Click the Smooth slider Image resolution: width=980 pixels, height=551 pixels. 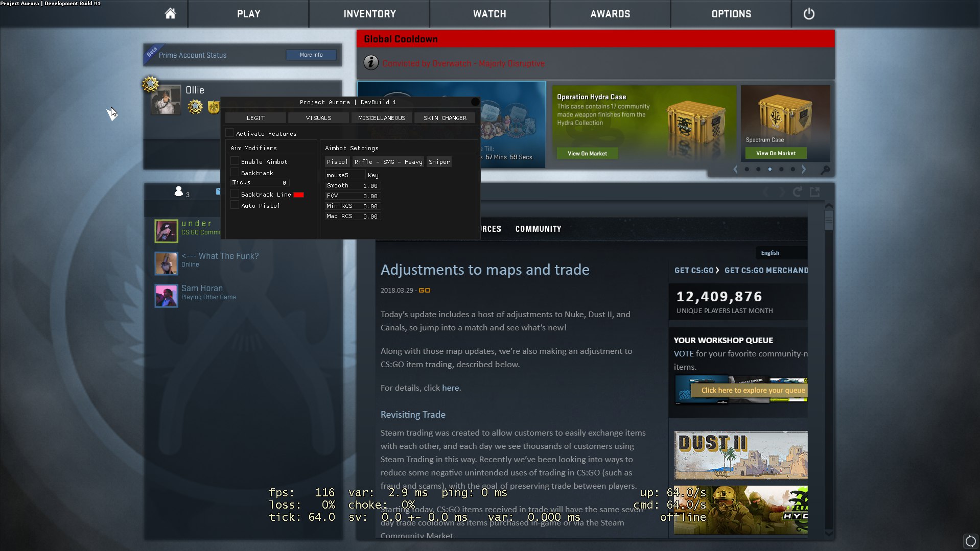[353, 185]
